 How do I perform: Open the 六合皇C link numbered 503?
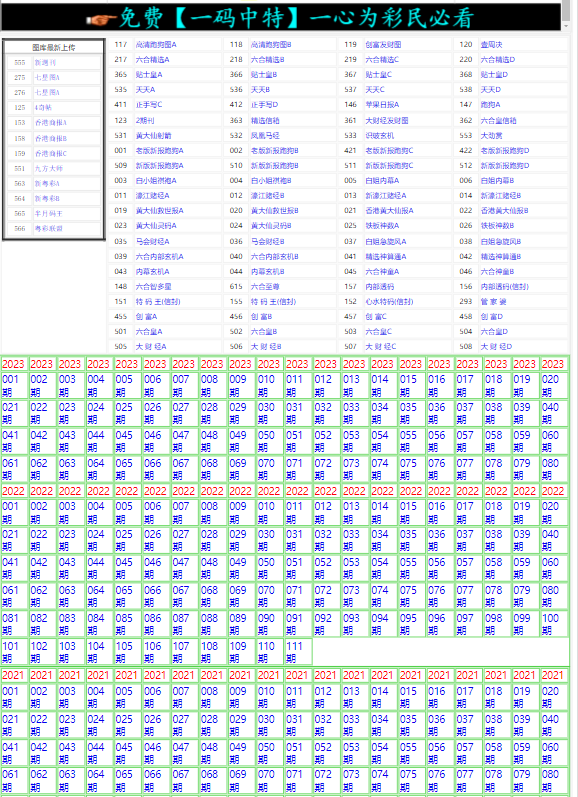click(x=379, y=332)
